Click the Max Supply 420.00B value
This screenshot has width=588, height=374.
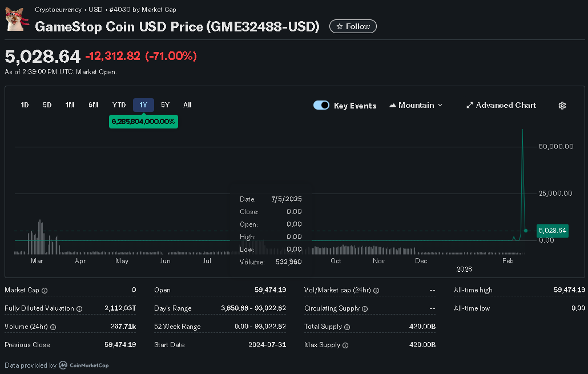tap(422, 344)
